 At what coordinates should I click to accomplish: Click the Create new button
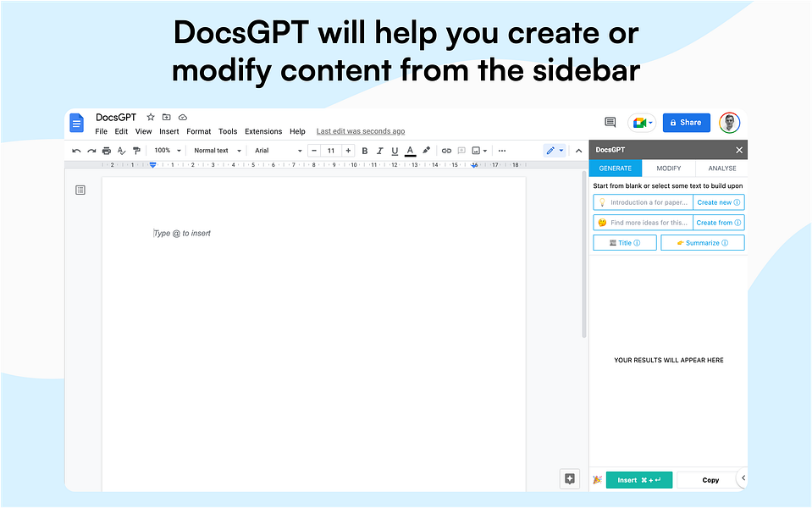(x=719, y=202)
